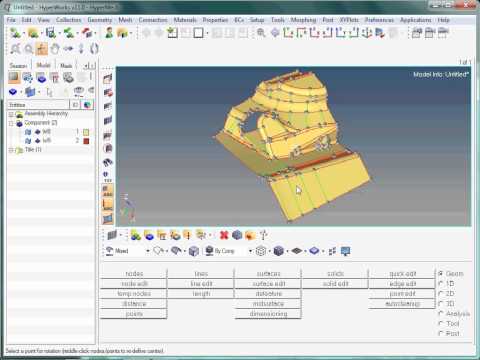Click the top icon in vertical viewport toolbar

click(108, 79)
